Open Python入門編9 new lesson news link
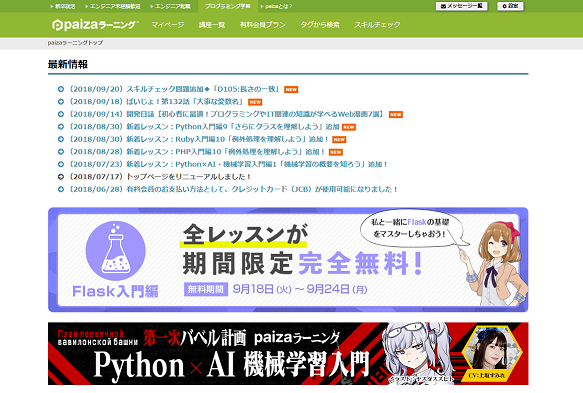 point(204,127)
